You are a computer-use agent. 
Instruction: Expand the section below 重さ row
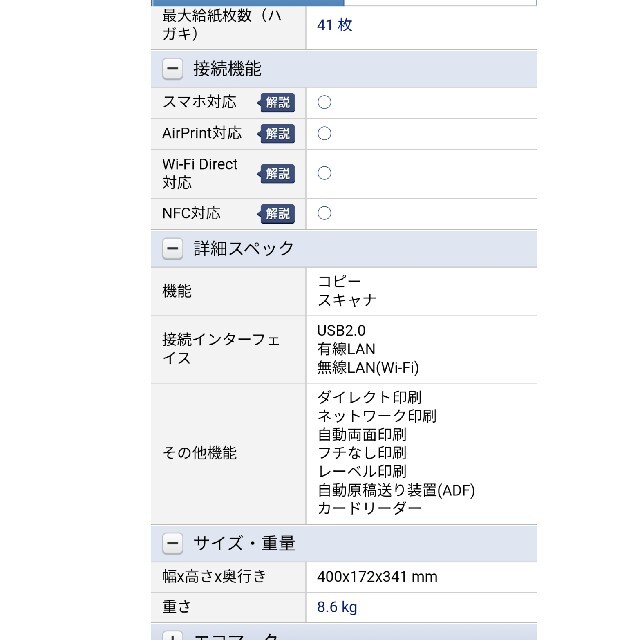pyautogui.click(x=172, y=636)
